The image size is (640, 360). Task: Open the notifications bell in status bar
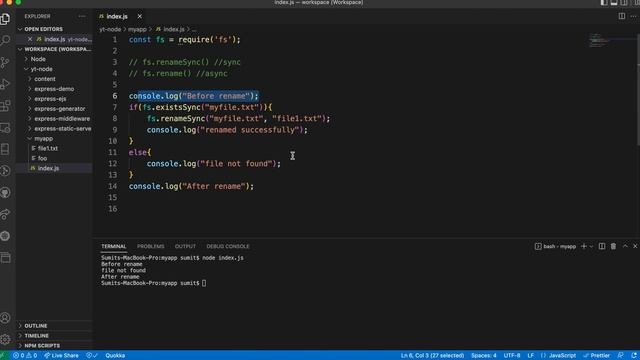tap(634, 356)
